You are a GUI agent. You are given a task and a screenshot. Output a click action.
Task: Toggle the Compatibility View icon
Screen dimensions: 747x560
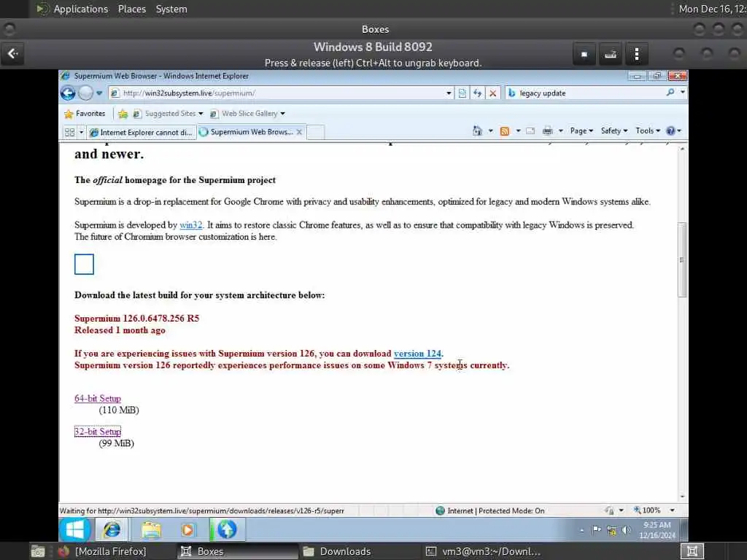[x=462, y=93]
